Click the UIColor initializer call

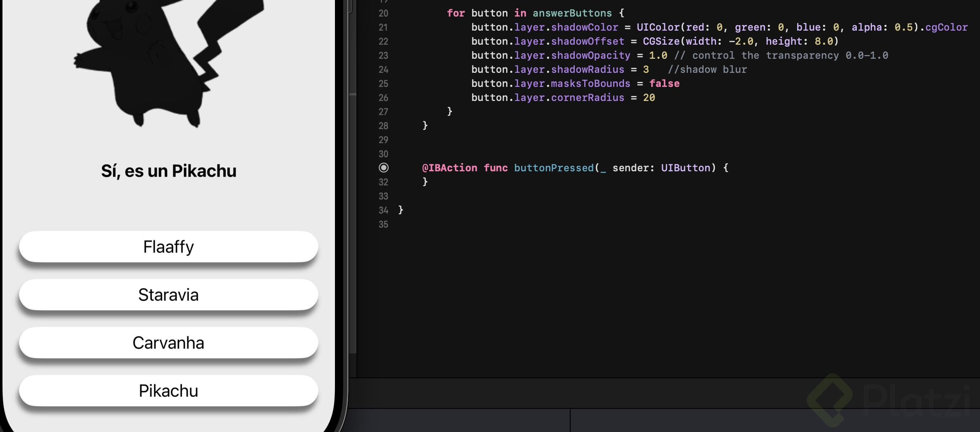click(658, 27)
